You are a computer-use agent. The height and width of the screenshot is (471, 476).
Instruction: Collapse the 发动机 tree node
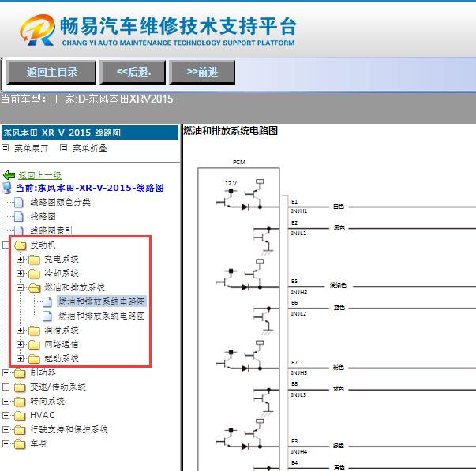tap(6, 245)
